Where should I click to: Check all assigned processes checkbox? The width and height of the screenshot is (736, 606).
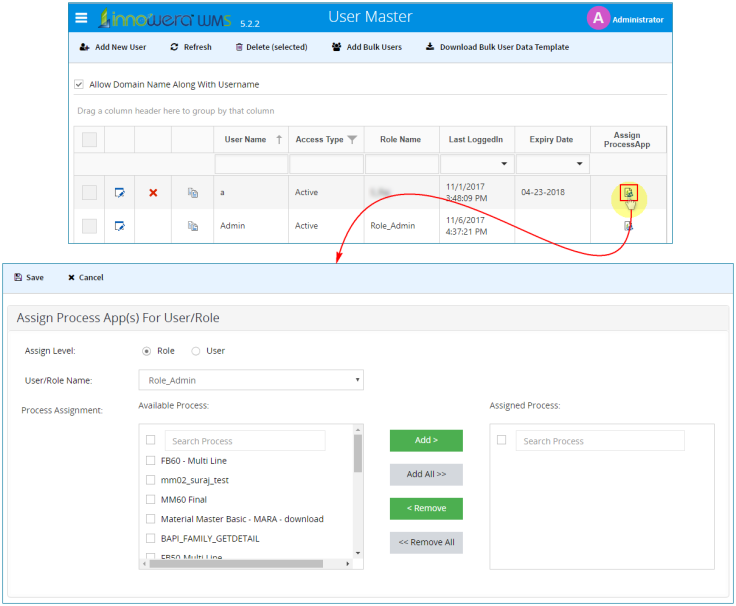502,440
